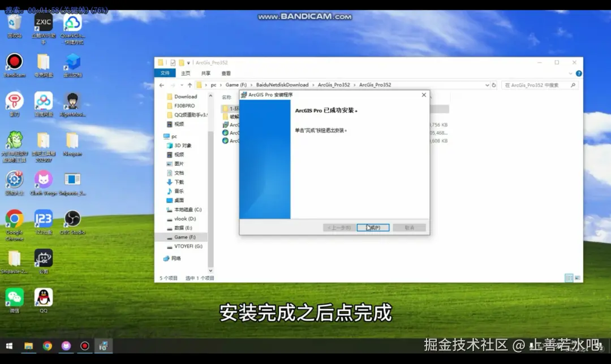
Task: Click the back navigation arrow
Action: click(x=161, y=84)
